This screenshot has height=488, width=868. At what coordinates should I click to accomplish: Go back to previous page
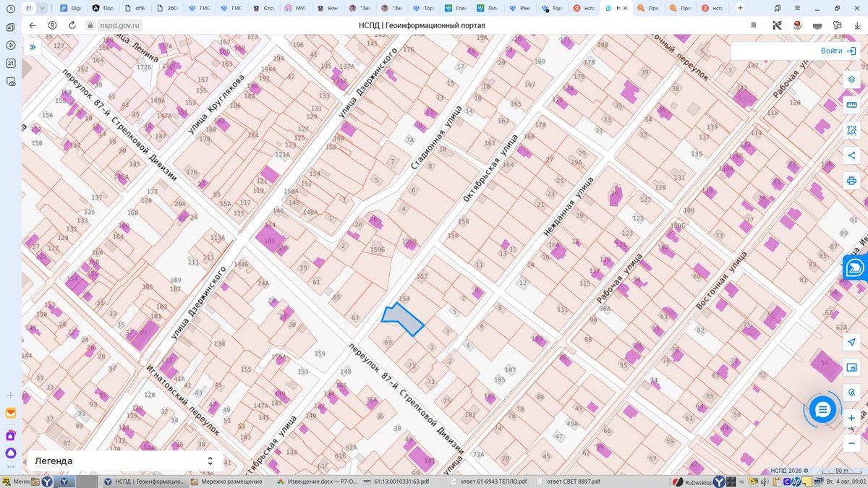pos(32,25)
